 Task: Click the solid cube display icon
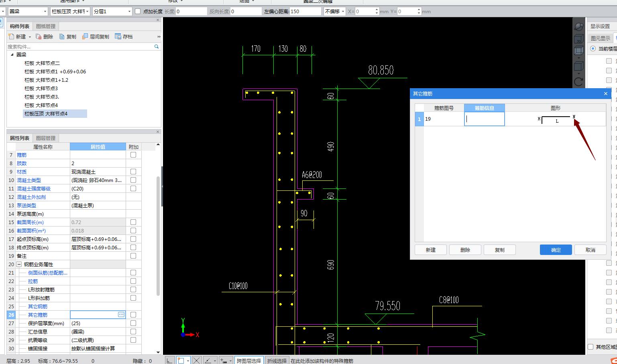[578, 66]
